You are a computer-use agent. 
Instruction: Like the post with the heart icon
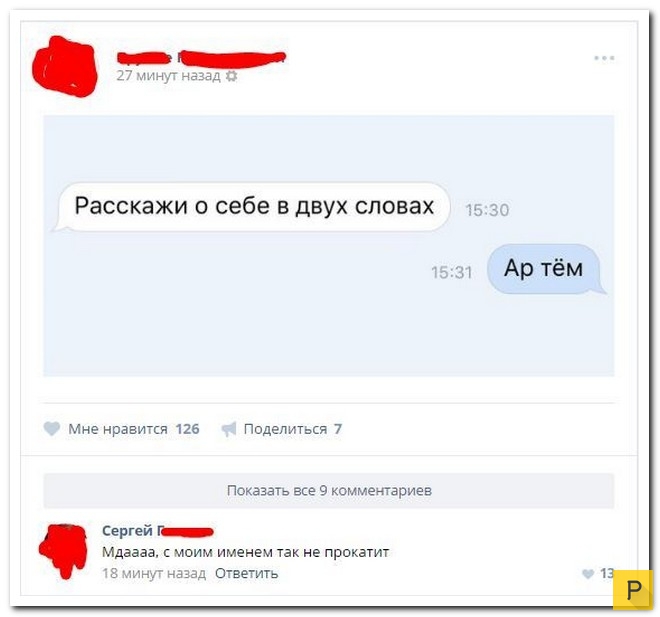52,429
